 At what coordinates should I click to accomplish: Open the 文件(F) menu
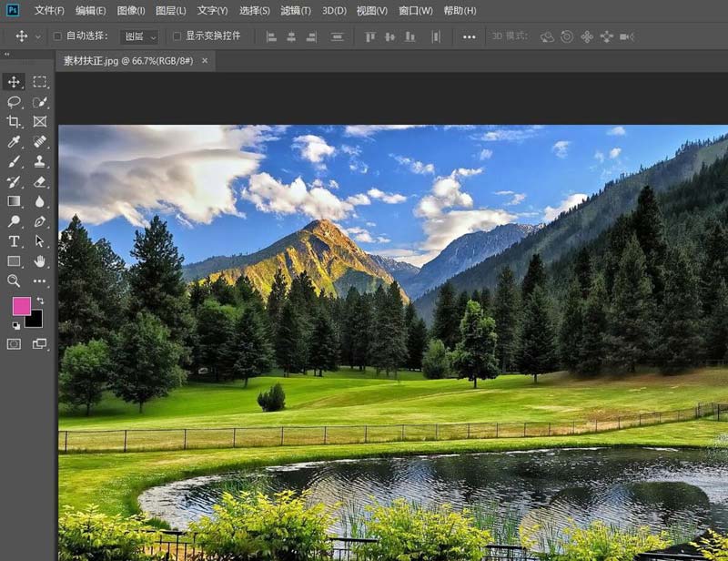[49, 10]
